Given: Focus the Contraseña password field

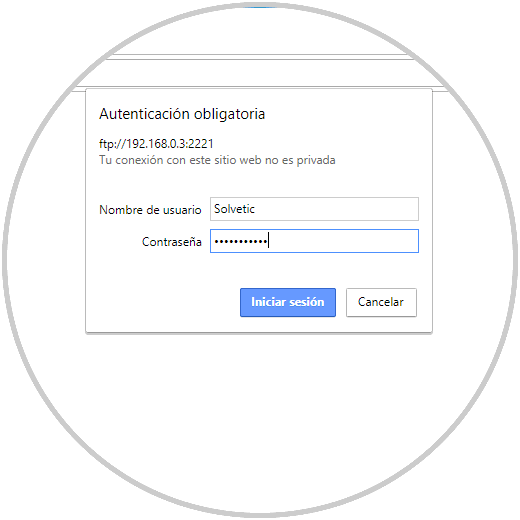Looking at the screenshot, I should pos(314,241).
